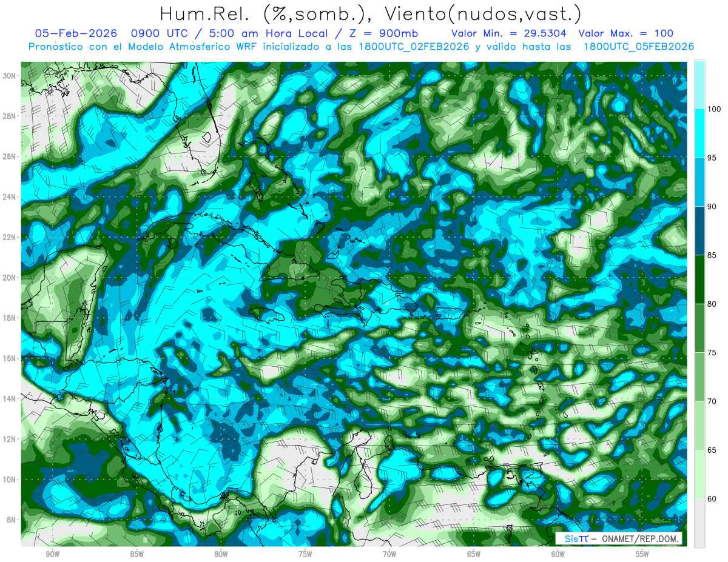Click the title 'Hum.Rel. (%,somb.), Viento(nudos,vast.)'

371,13
